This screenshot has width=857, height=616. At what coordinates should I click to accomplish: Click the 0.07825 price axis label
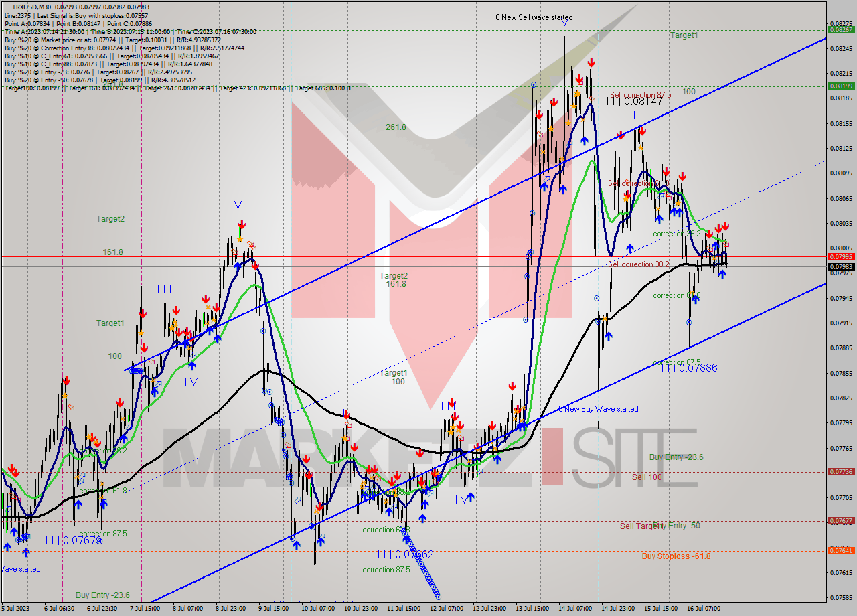(x=840, y=398)
